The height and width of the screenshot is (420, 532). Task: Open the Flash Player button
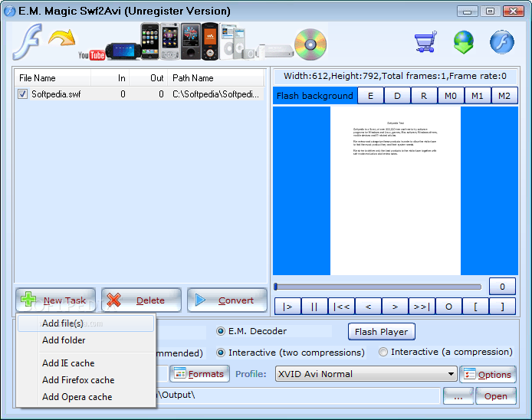coord(381,332)
